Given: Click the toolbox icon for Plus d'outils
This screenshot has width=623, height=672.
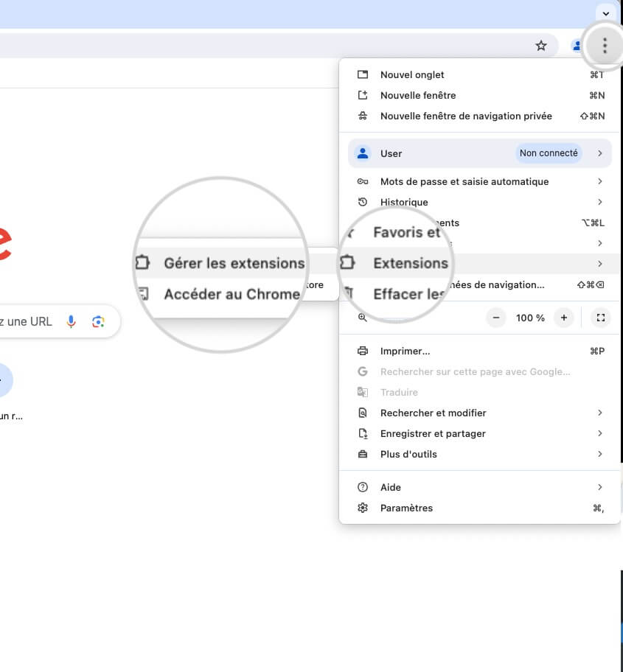Looking at the screenshot, I should coord(363,454).
